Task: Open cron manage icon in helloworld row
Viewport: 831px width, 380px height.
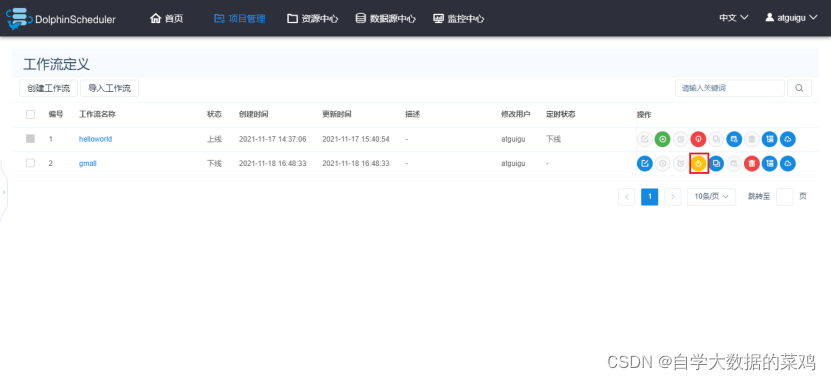Action: click(x=734, y=139)
